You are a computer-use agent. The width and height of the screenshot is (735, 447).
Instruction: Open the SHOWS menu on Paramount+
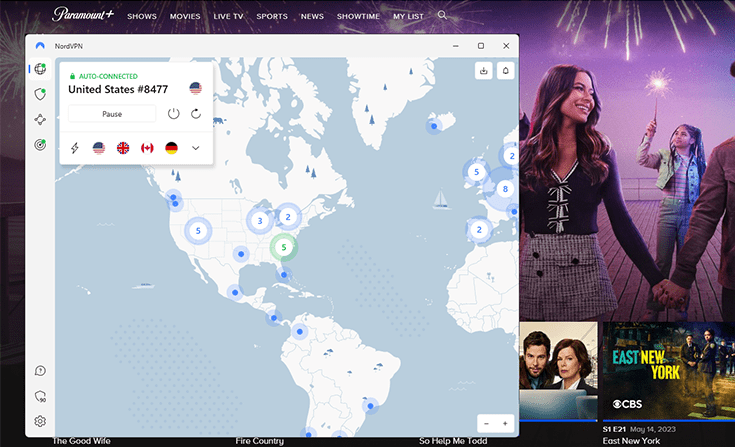click(x=142, y=16)
